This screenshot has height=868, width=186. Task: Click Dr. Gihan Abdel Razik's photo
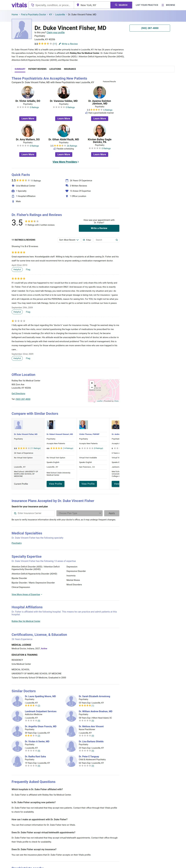(64, 131)
